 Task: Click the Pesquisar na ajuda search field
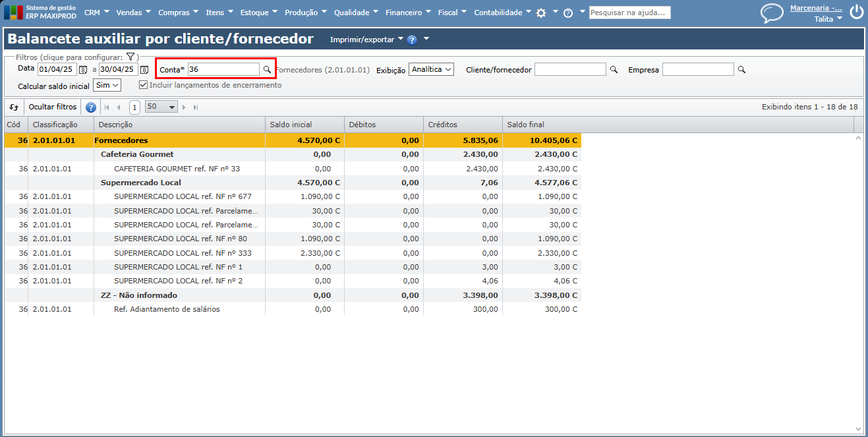coord(629,13)
